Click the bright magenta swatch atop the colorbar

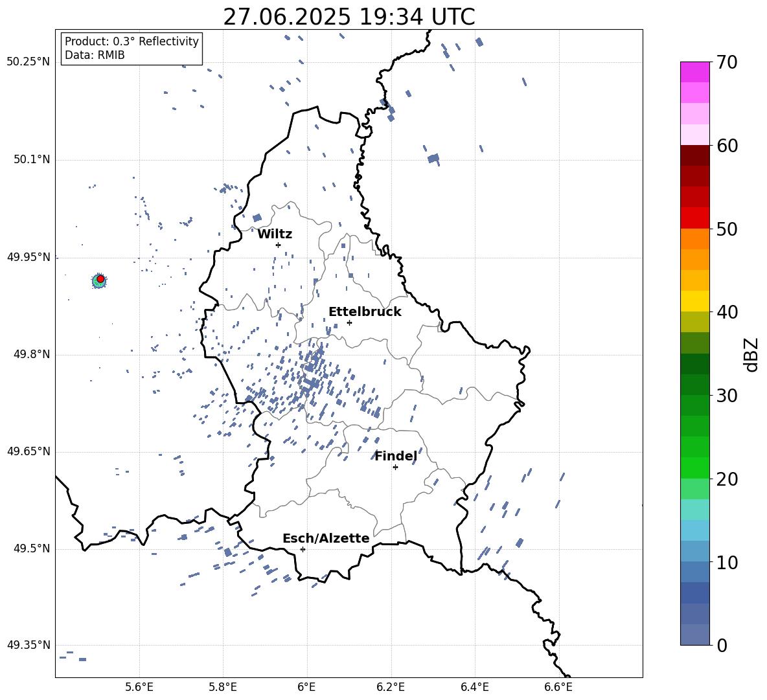(x=695, y=73)
